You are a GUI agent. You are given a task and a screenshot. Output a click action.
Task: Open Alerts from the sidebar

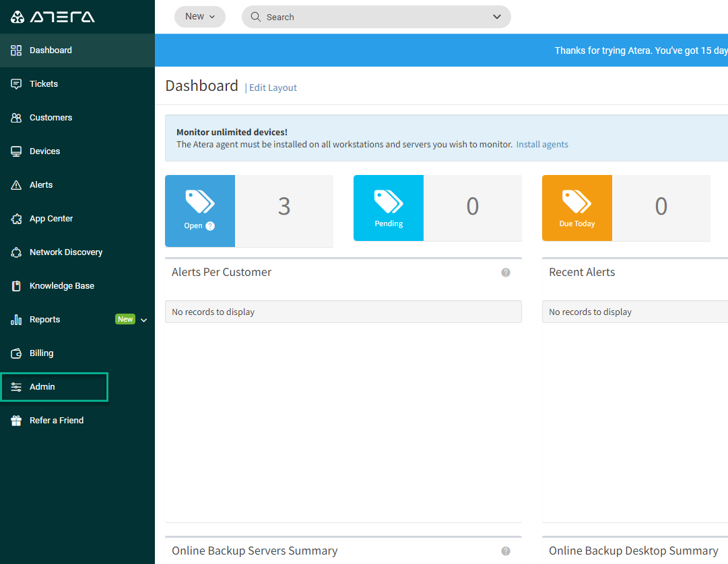point(77,185)
